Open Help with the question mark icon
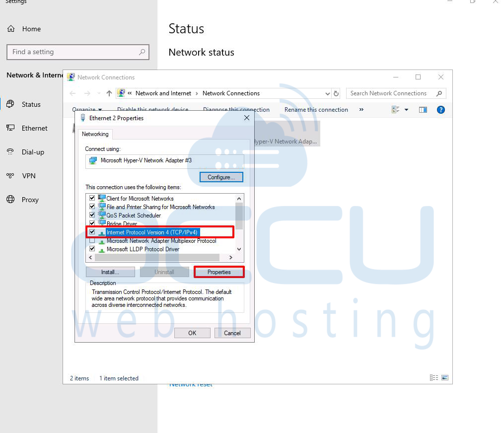Viewport: 504px width, 433px height. (x=440, y=110)
